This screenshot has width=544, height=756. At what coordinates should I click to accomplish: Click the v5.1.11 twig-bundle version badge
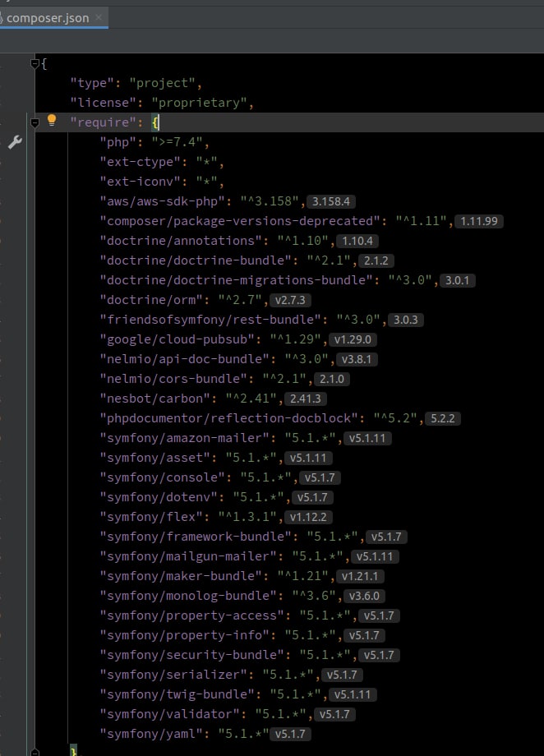pyautogui.click(x=353, y=694)
